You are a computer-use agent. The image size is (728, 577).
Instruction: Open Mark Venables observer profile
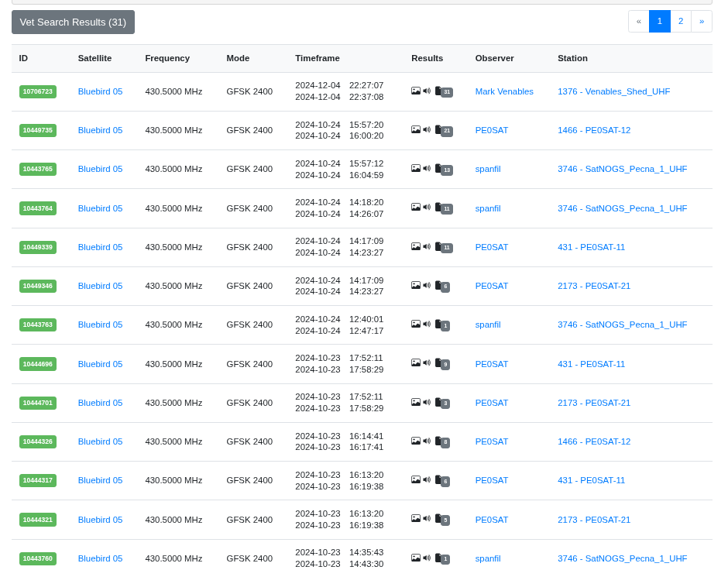(x=504, y=91)
